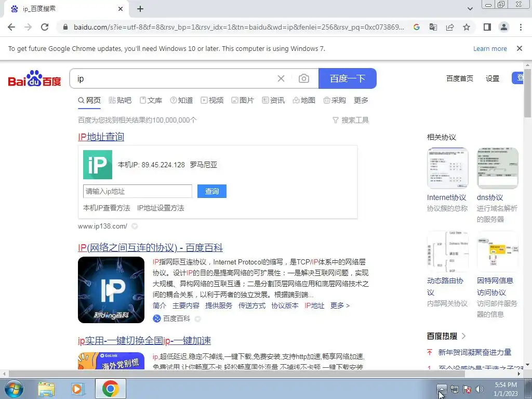
Task: Open 新年贺词凝聚奋进力量 hot search
Action: click(x=475, y=352)
